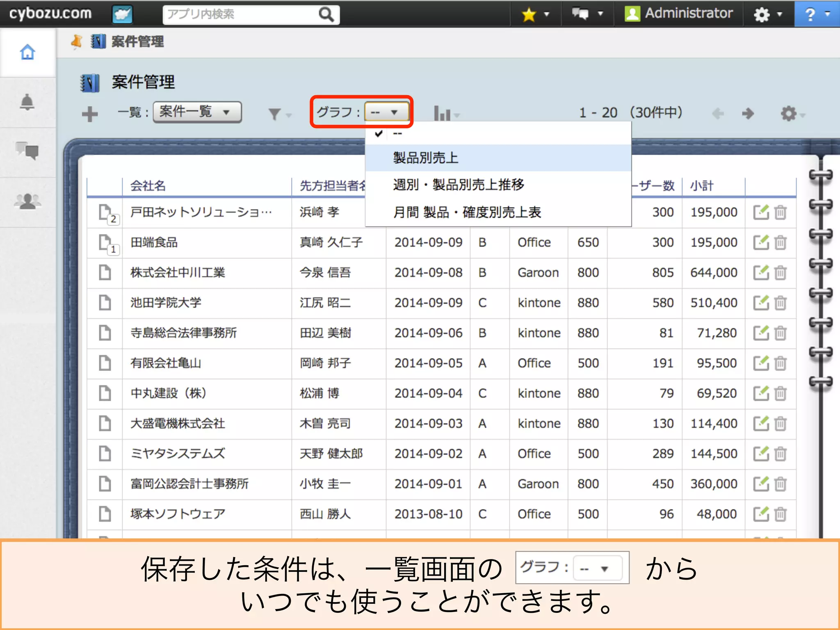This screenshot has height=630, width=840.
Task: Click date cell 2014-09-08
Action: [428, 272]
